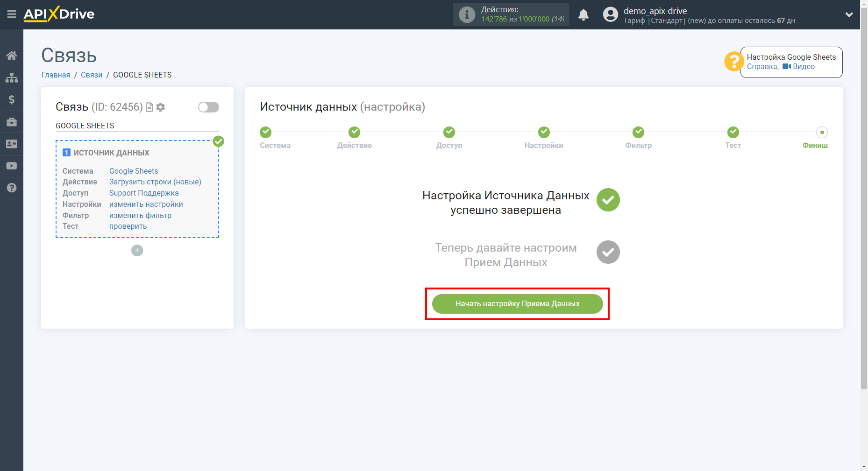Go to the Система step
Viewport: 868px width, 471px height.
266,132
